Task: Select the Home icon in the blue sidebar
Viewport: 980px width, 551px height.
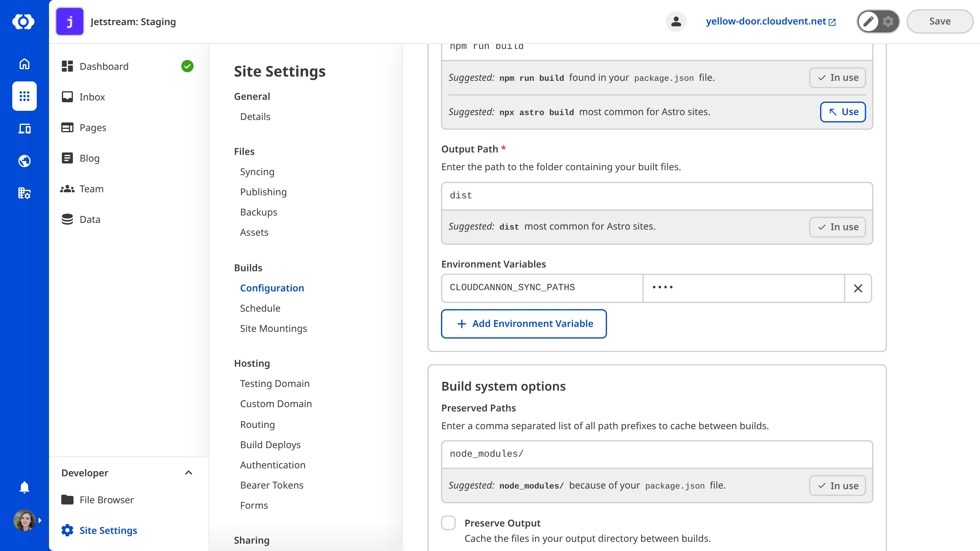Action: pos(24,64)
